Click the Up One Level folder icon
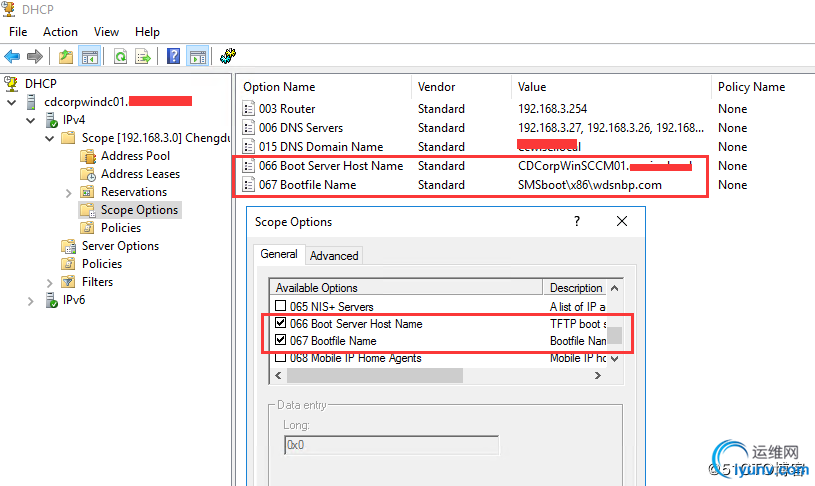 tap(66, 56)
